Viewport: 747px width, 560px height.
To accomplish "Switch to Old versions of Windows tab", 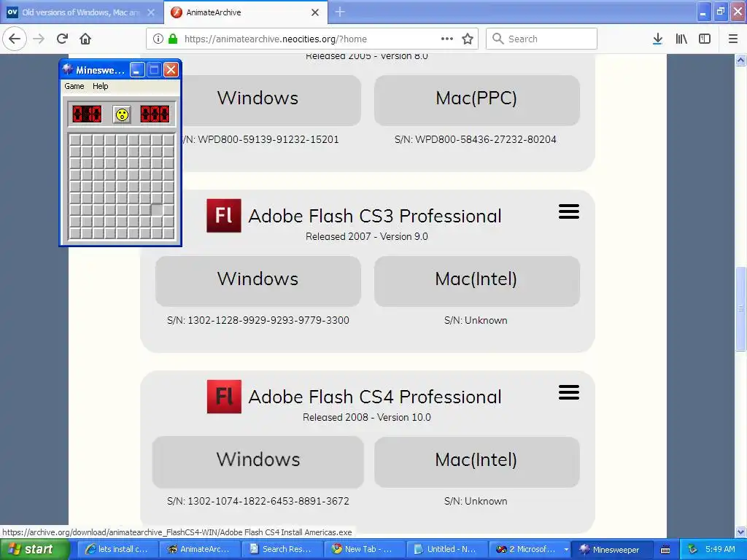I will [x=81, y=12].
